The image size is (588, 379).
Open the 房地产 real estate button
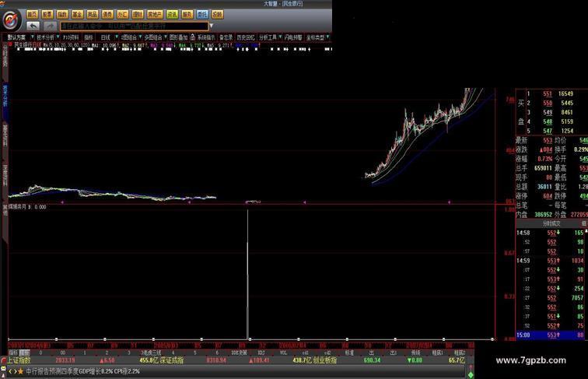coord(155,14)
